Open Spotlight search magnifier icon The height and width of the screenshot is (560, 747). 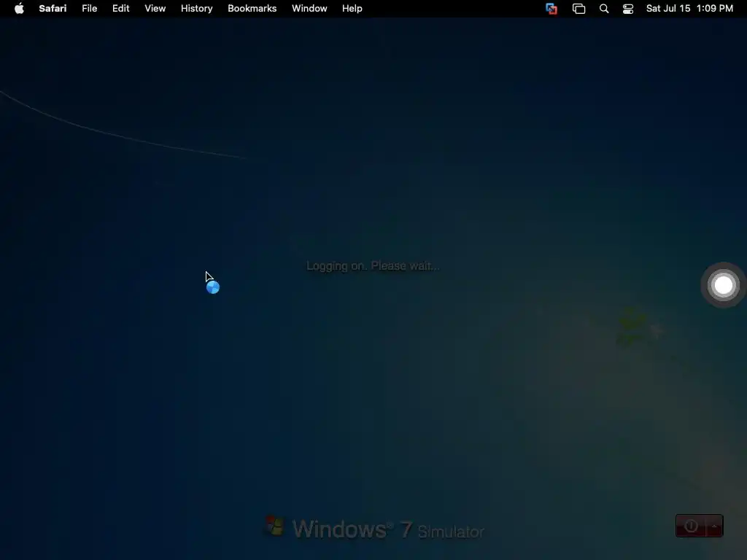point(603,9)
